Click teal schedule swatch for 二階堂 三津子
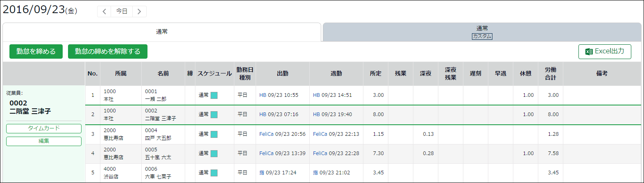This screenshot has height=183, width=644. click(x=214, y=114)
